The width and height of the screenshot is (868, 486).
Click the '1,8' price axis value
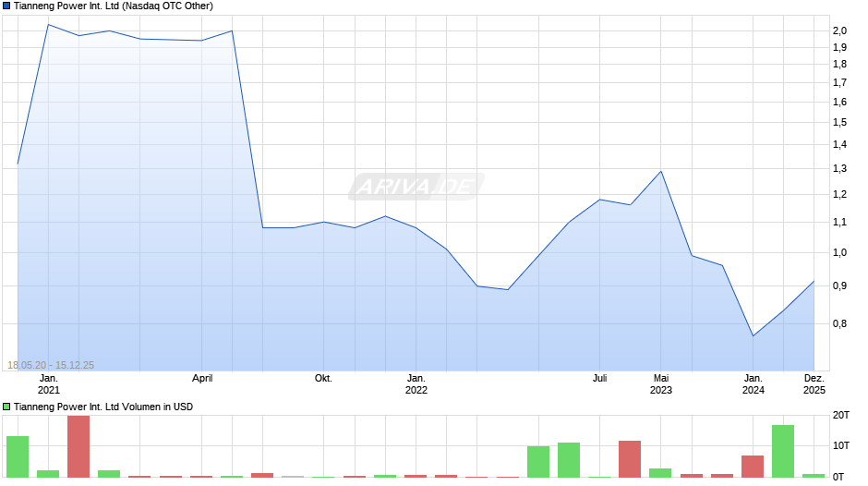(x=839, y=65)
